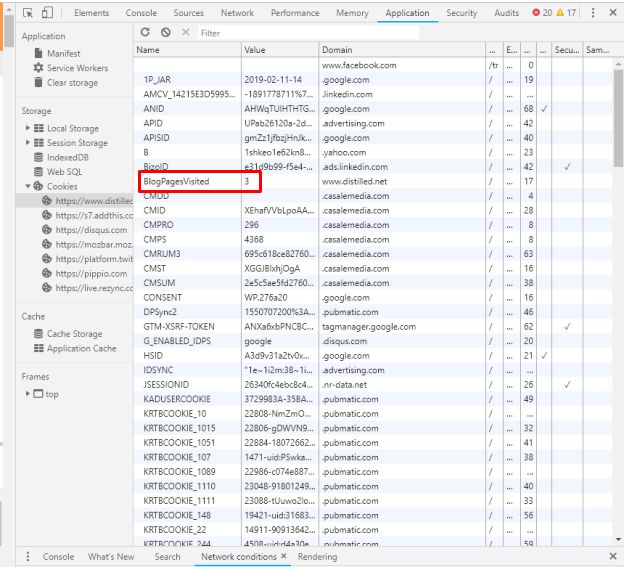Click the inspect element picker icon
624x567 pixels.
click(28, 13)
